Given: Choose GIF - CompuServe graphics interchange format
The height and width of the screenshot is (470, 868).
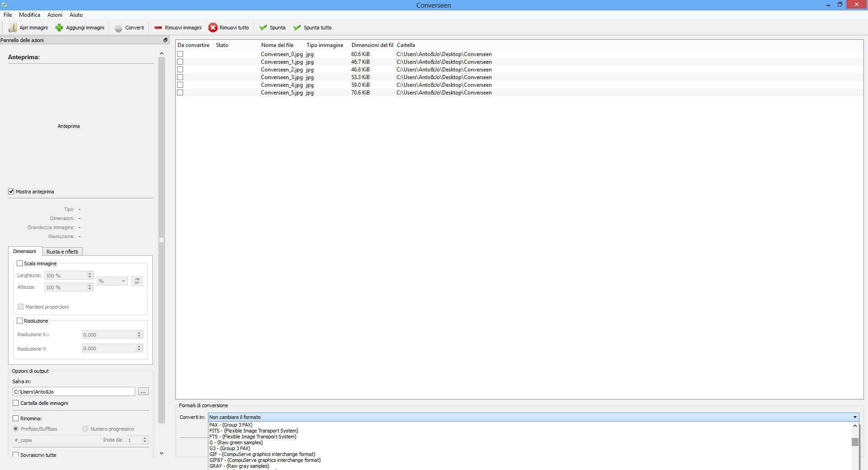Looking at the screenshot, I should [262, 454].
